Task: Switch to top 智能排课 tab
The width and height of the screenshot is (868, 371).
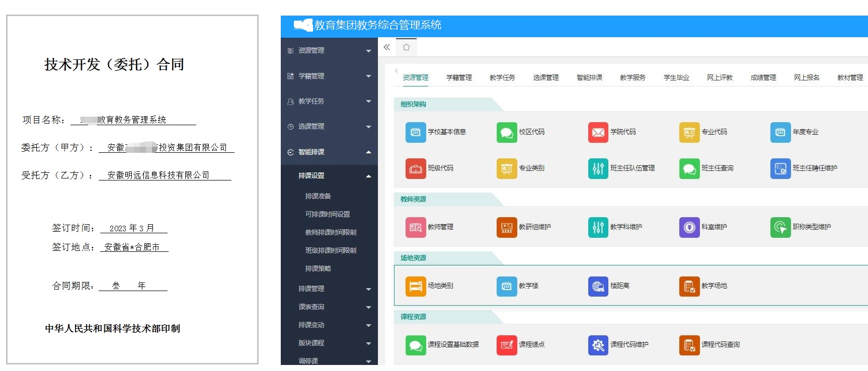Action: click(x=589, y=77)
